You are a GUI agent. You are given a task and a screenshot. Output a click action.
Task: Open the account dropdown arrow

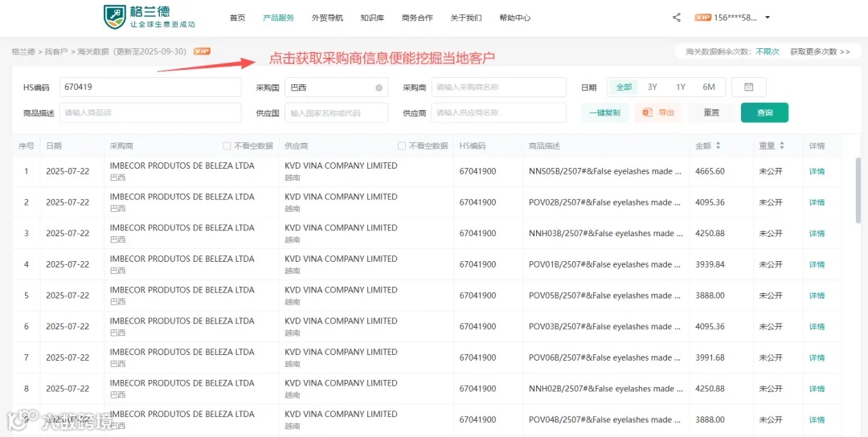pos(768,18)
